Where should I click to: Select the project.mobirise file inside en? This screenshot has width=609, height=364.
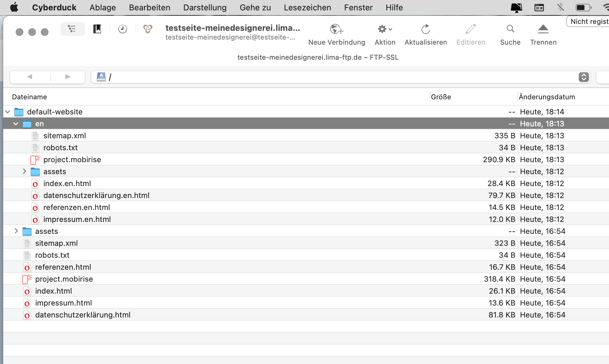[72, 160]
